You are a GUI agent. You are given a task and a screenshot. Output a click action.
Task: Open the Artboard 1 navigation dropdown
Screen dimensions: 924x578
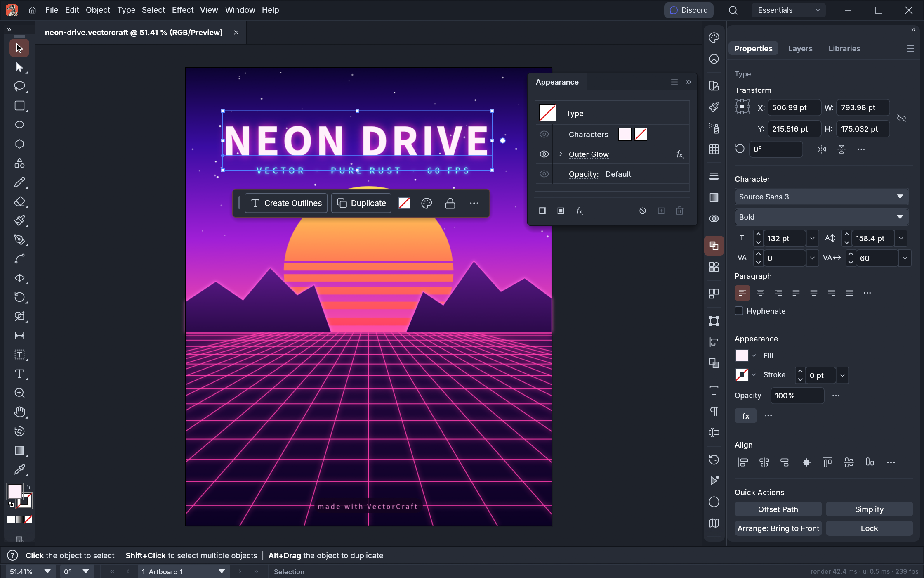(183, 571)
